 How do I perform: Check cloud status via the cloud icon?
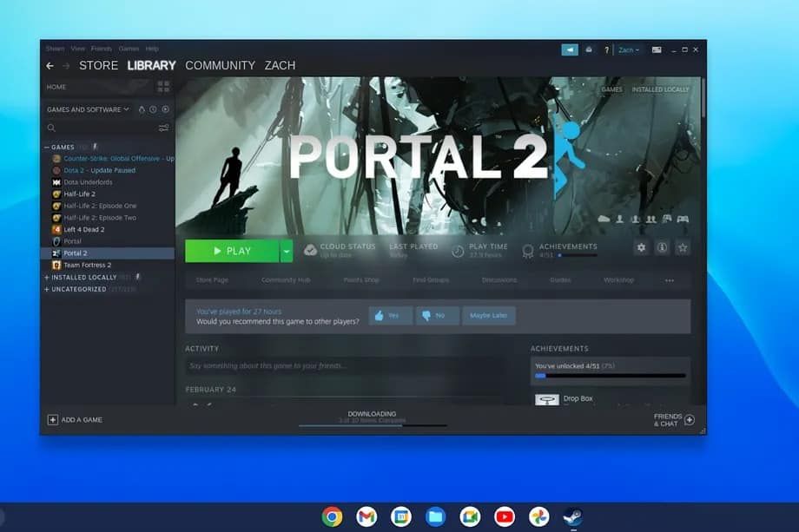point(311,246)
